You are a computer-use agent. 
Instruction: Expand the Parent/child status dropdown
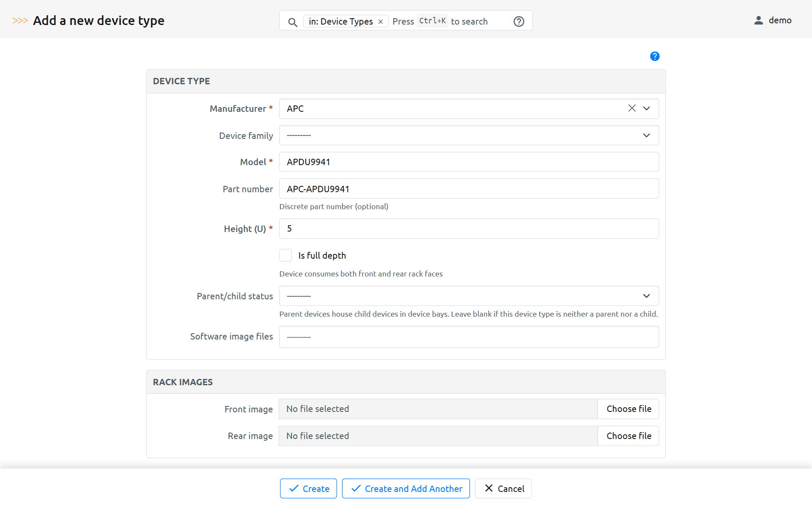(469, 296)
